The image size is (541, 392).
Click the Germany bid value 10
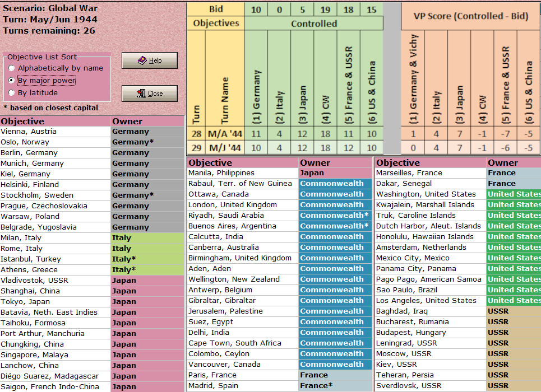256,10
